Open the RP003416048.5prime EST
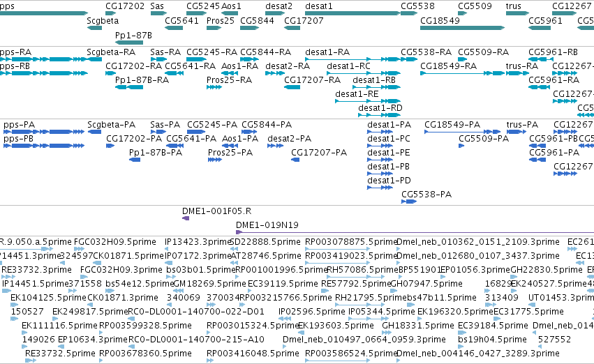Image resolution: width=594 pixels, height=364 pixels. [x=209, y=361]
